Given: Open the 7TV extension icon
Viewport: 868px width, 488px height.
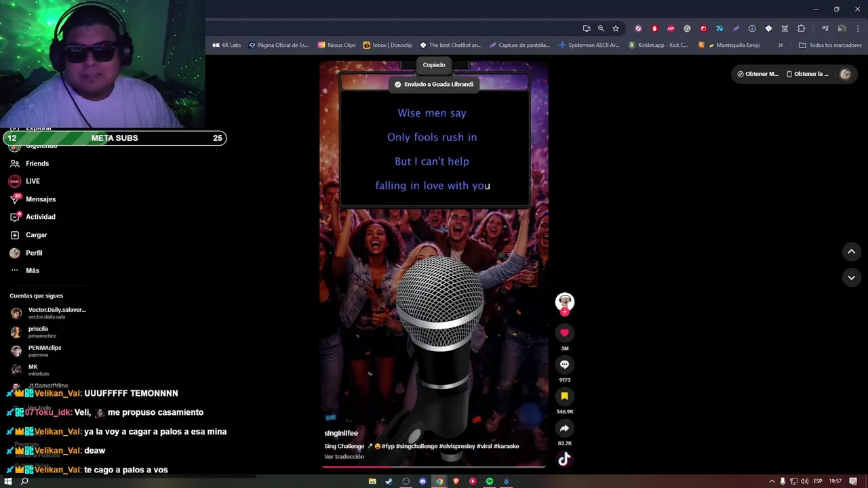Looking at the screenshot, I should 719,28.
